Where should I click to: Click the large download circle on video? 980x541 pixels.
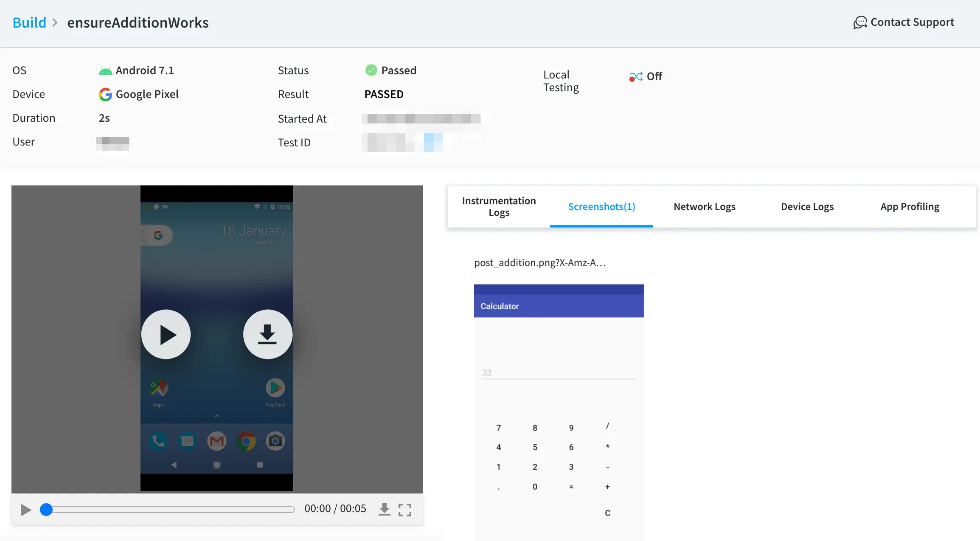click(267, 334)
